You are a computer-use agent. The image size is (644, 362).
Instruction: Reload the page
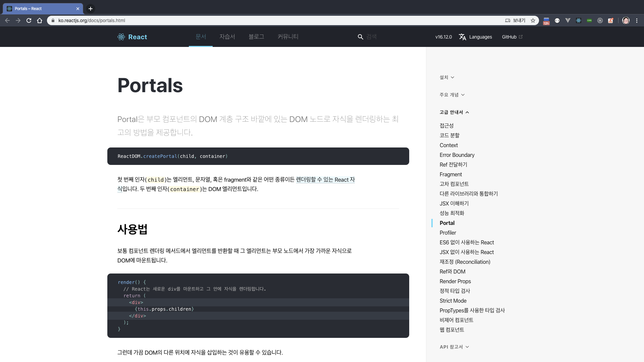click(x=29, y=20)
